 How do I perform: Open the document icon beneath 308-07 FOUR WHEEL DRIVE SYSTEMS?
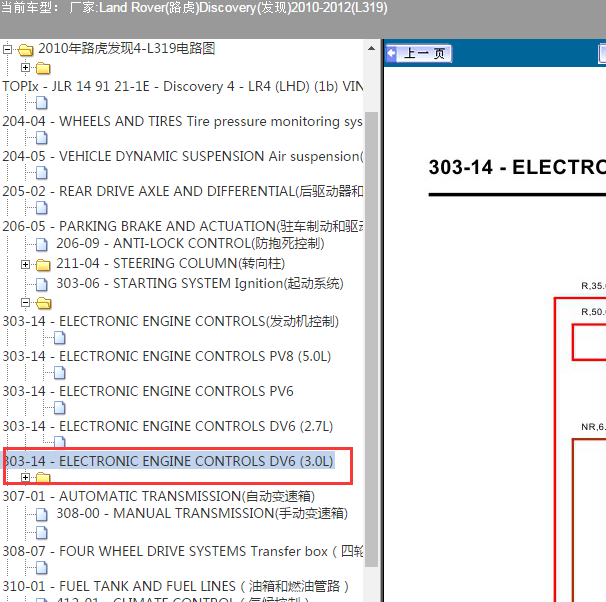point(42,568)
